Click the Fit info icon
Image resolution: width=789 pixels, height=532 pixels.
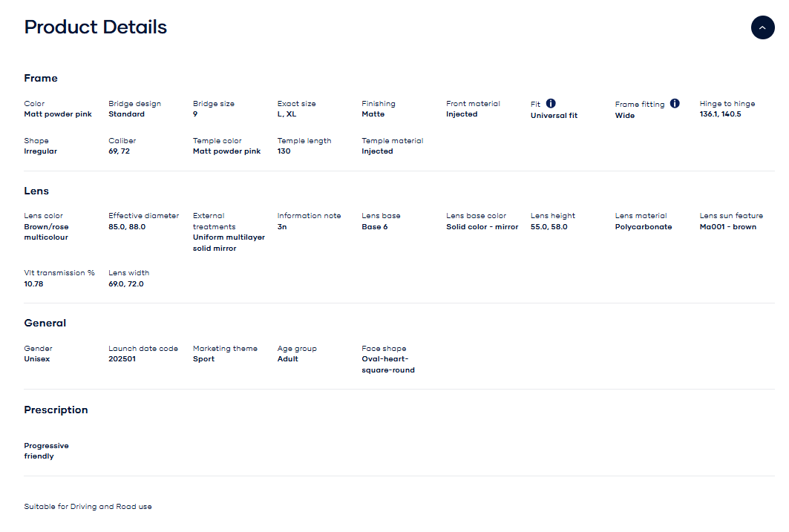pyautogui.click(x=551, y=104)
